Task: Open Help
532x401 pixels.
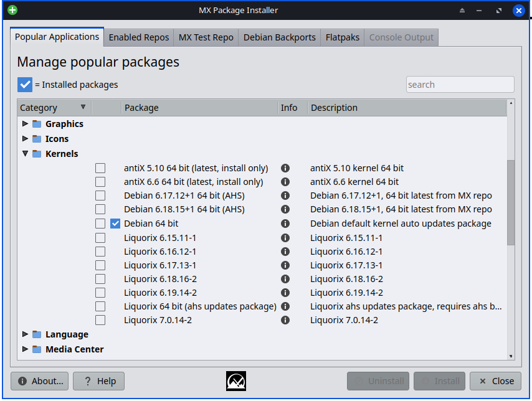Action: pos(98,381)
